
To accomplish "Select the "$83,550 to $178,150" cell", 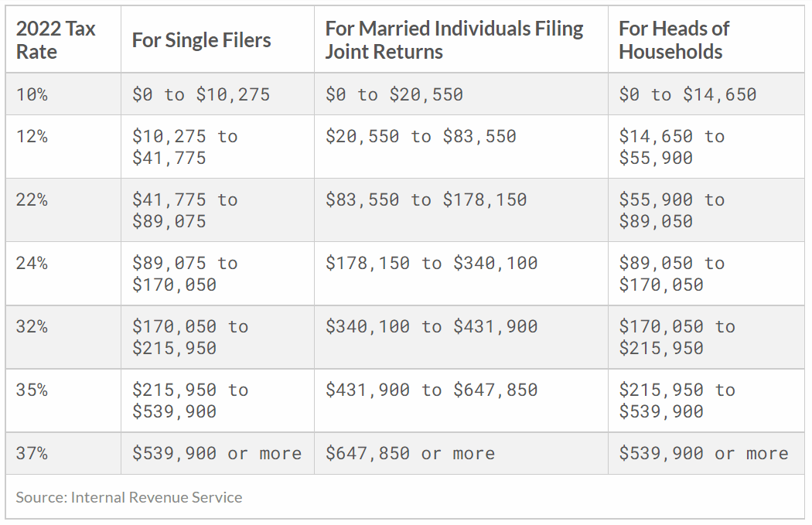I will (426, 199).
